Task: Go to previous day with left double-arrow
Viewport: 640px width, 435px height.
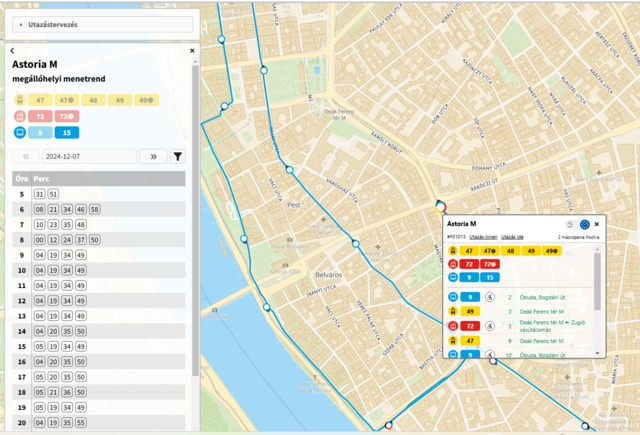Action: coord(26,156)
